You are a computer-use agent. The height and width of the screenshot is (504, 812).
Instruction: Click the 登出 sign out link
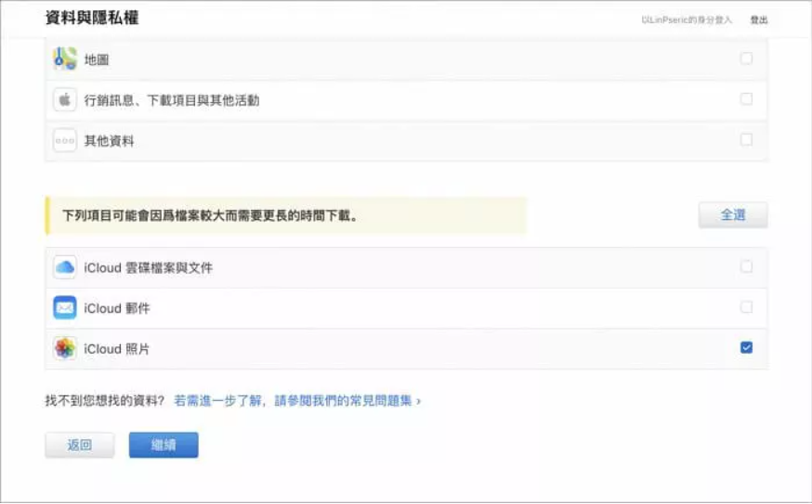[759, 20]
